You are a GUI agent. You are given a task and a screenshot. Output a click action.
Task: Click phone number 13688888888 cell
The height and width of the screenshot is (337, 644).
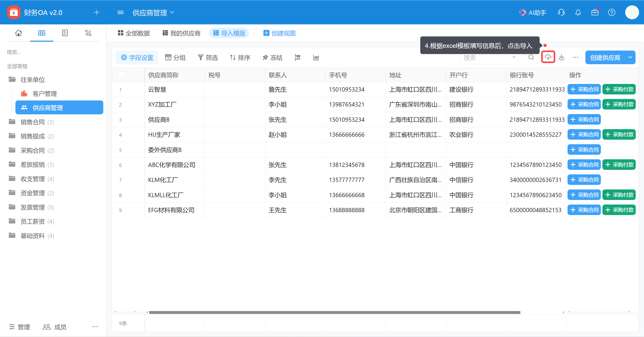355,210
